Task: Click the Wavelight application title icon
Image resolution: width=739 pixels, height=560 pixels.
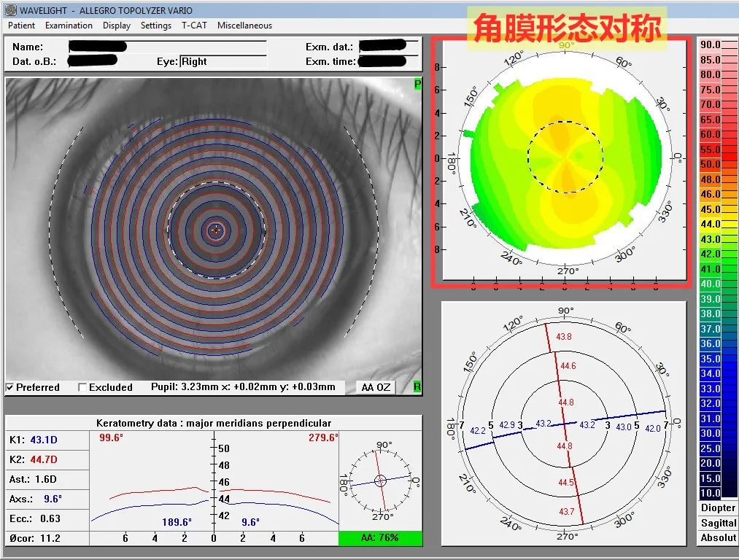Action: [x=10, y=10]
